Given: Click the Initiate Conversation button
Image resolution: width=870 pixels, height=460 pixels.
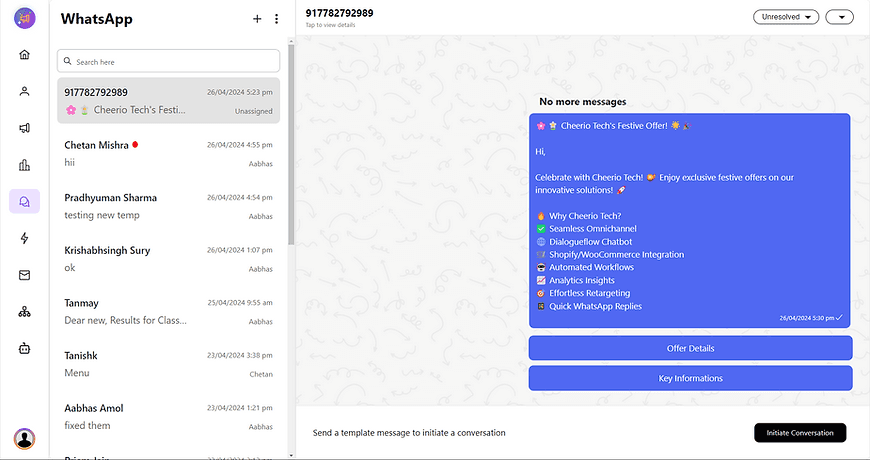Looking at the screenshot, I should pos(800,433).
